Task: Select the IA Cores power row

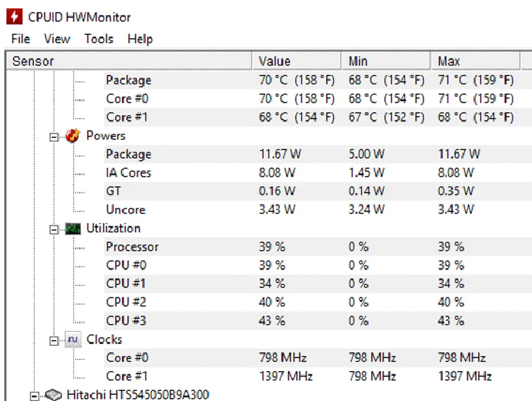Action: (128, 173)
